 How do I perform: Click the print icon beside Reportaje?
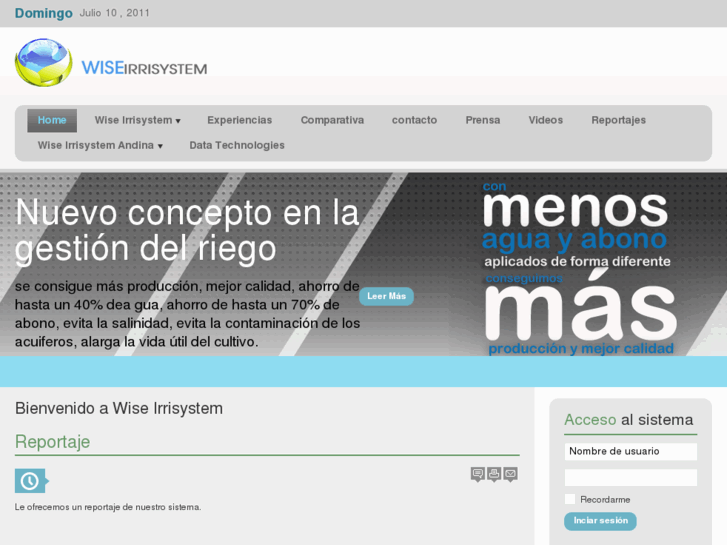(x=494, y=474)
